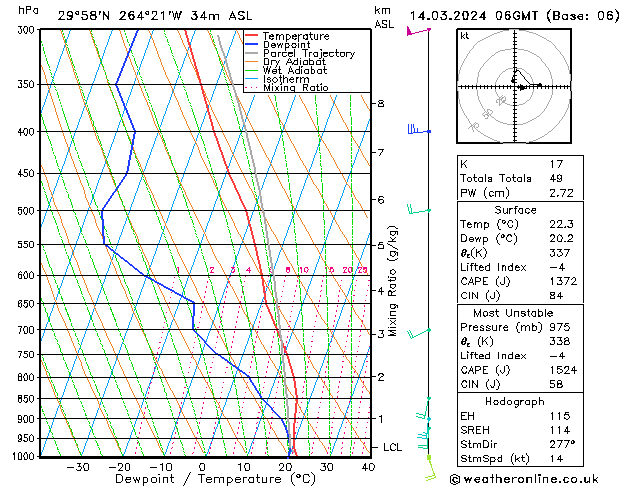
Task: Click the blue Dewpoint legend line
Action: point(251,45)
